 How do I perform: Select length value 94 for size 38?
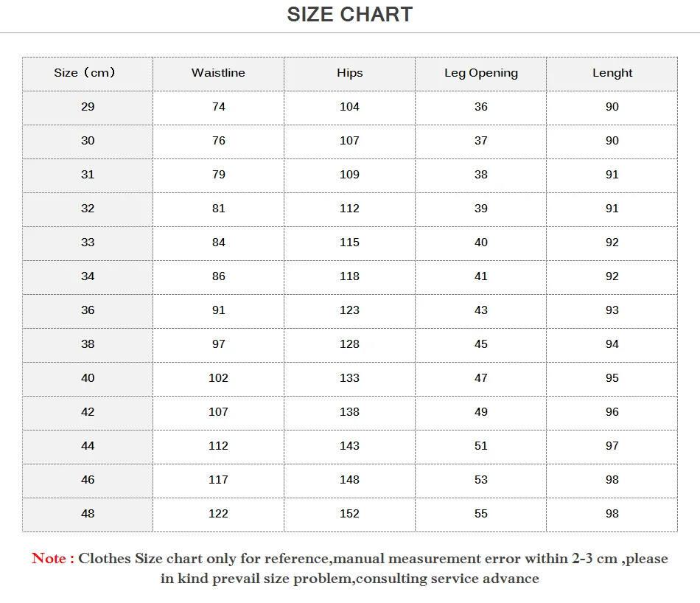point(612,344)
